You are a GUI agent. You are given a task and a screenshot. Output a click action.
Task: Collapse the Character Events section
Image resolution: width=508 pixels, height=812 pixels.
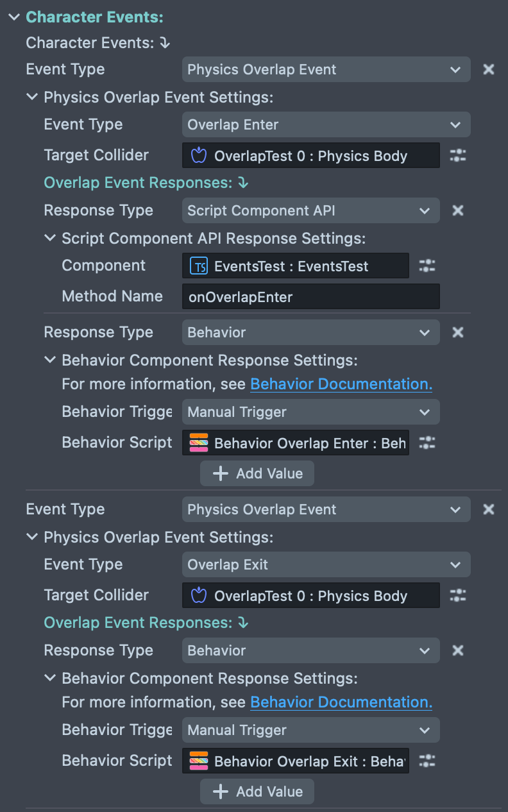pos(14,17)
